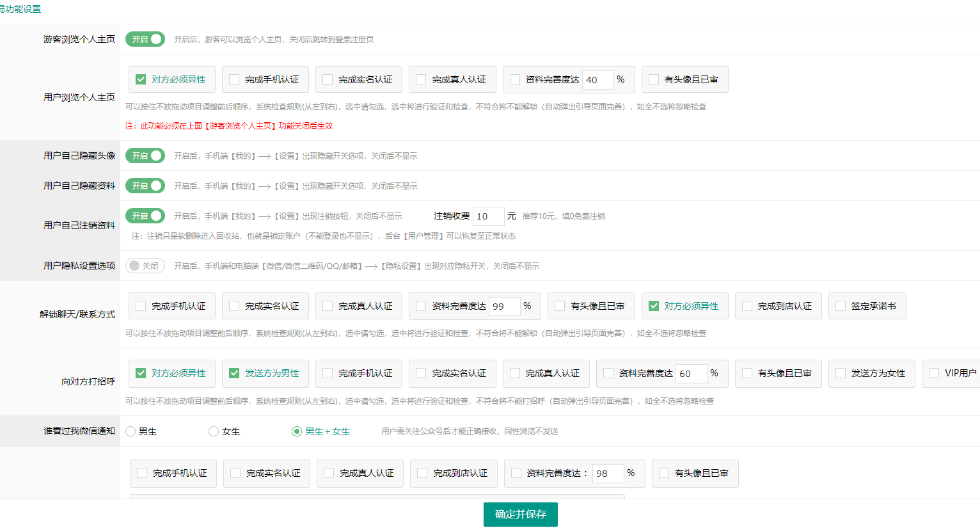Check 完成真人认证 in 解锁聊天/联系方式 row

(328, 306)
